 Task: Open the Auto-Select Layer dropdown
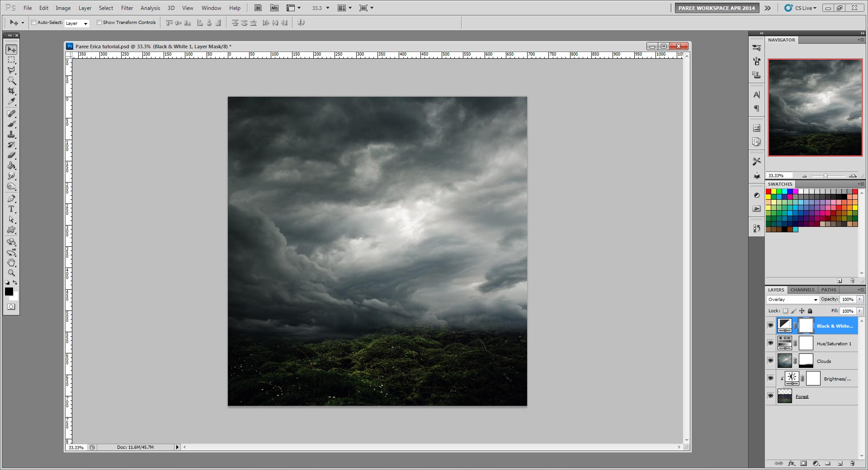(76, 23)
